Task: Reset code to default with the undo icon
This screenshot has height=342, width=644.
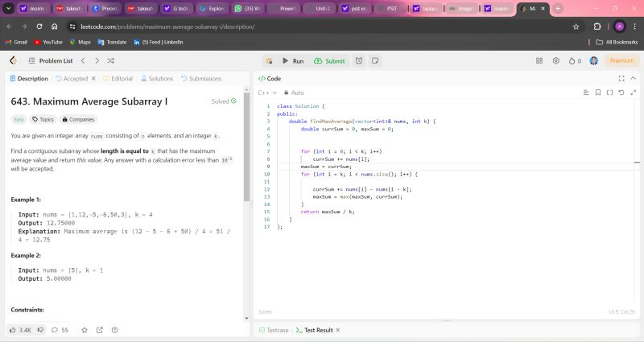Action: pyautogui.click(x=620, y=93)
